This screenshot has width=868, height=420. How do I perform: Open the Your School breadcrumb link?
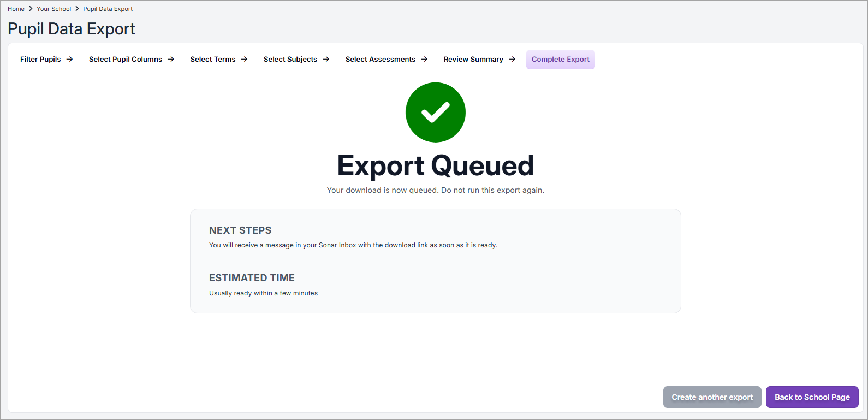(53, 9)
